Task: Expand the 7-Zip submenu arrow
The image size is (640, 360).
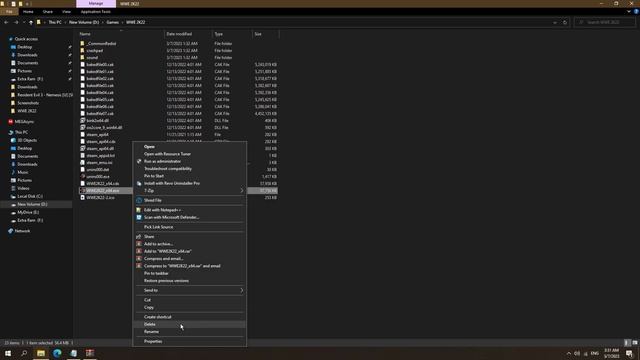Action: [x=242, y=191]
